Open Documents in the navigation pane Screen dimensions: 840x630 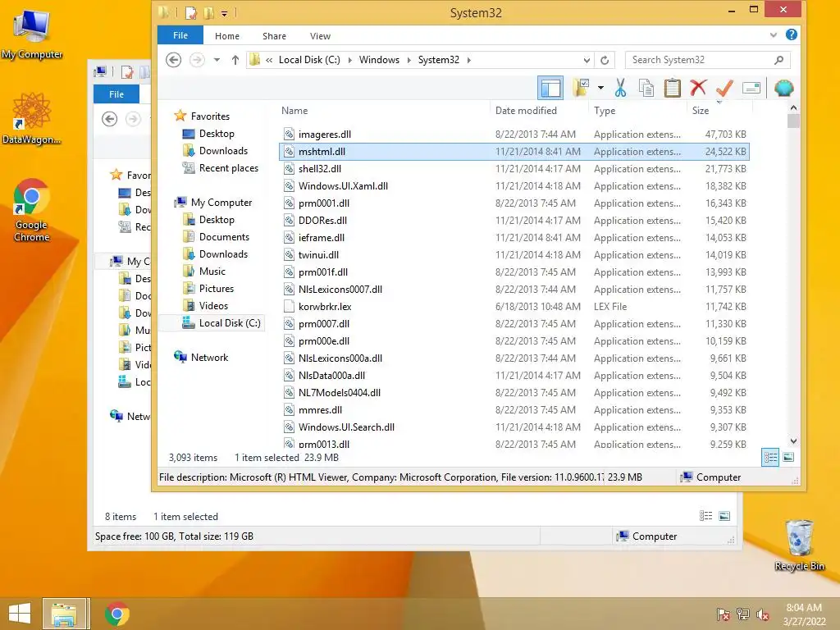[x=224, y=237]
